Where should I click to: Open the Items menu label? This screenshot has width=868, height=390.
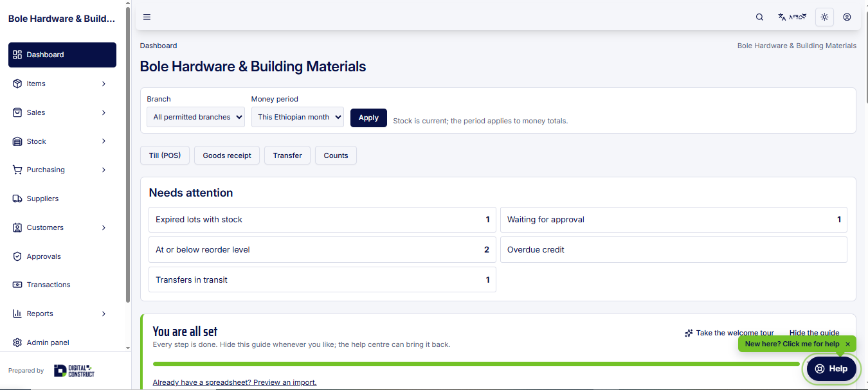pos(36,84)
